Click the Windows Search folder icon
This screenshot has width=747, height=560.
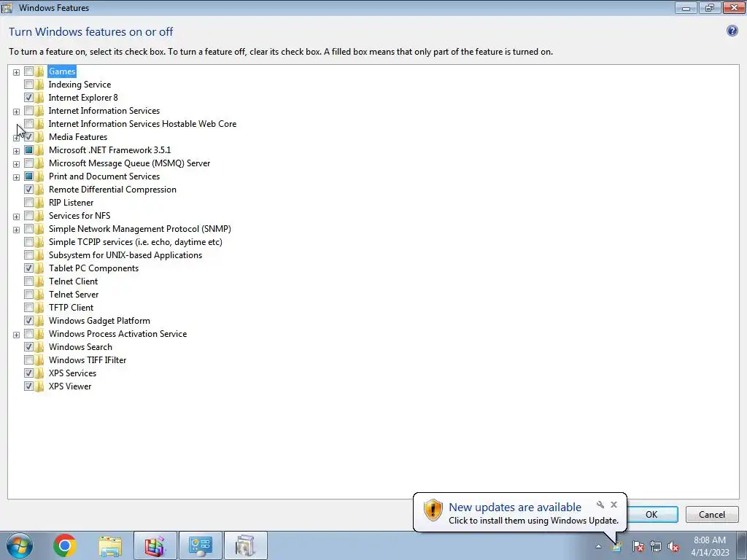(39, 347)
